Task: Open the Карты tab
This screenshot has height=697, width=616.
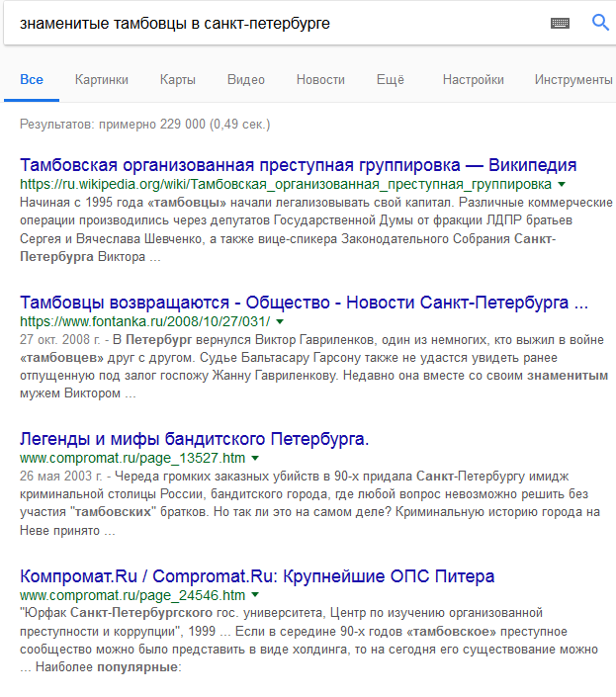Action: [178, 79]
